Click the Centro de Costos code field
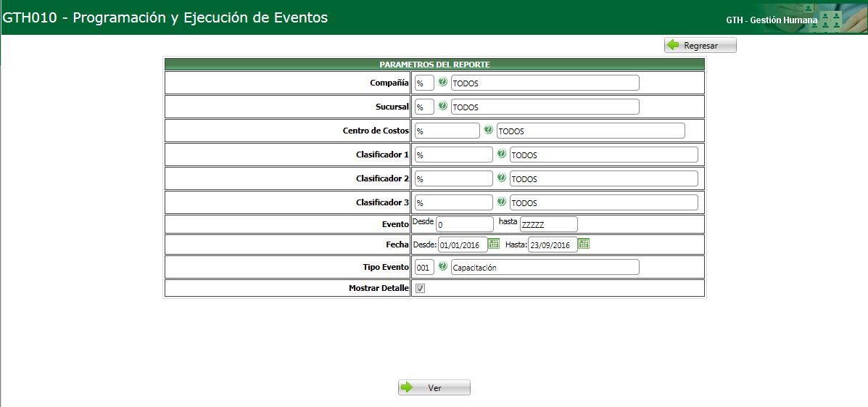 point(447,131)
